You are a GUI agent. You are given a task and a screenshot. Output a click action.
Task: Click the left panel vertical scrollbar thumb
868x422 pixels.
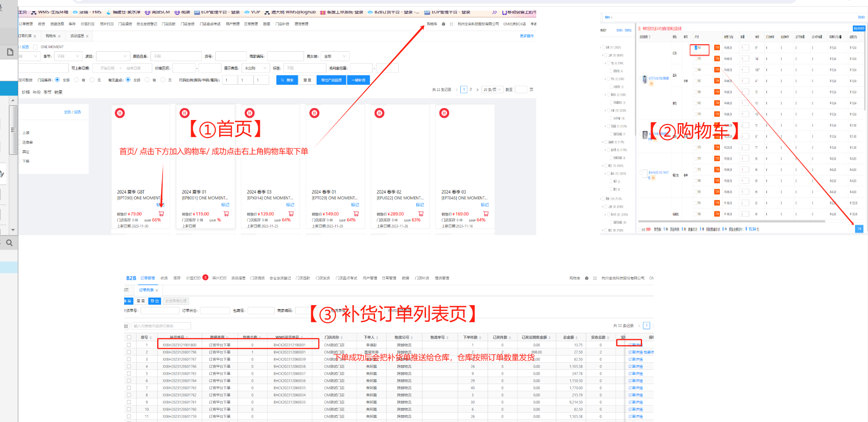coord(13,129)
